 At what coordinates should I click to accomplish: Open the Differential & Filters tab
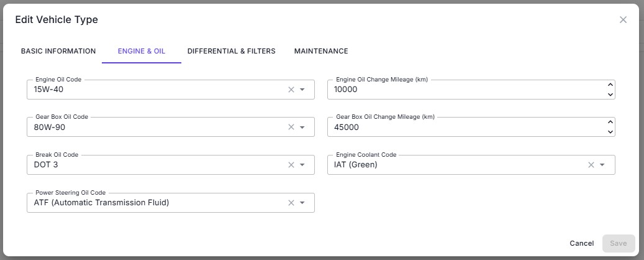tap(231, 51)
